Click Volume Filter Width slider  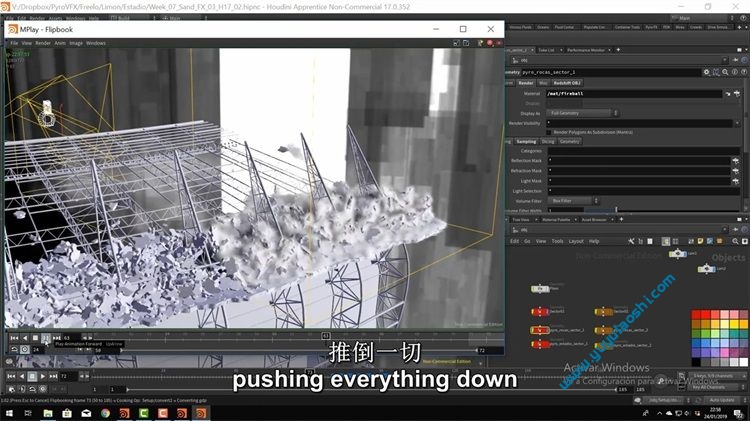click(x=663, y=210)
